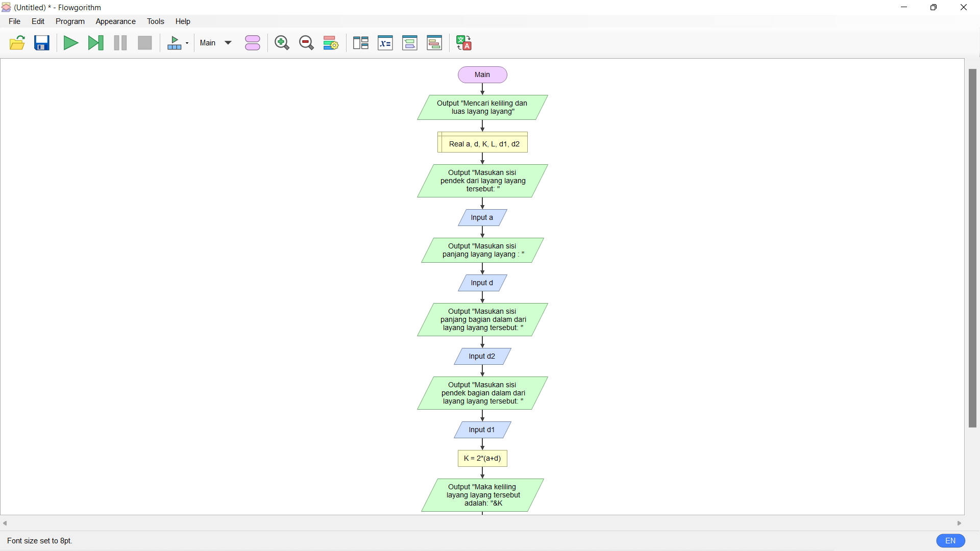
Task: Open an existing flowchart file
Action: coord(17,43)
